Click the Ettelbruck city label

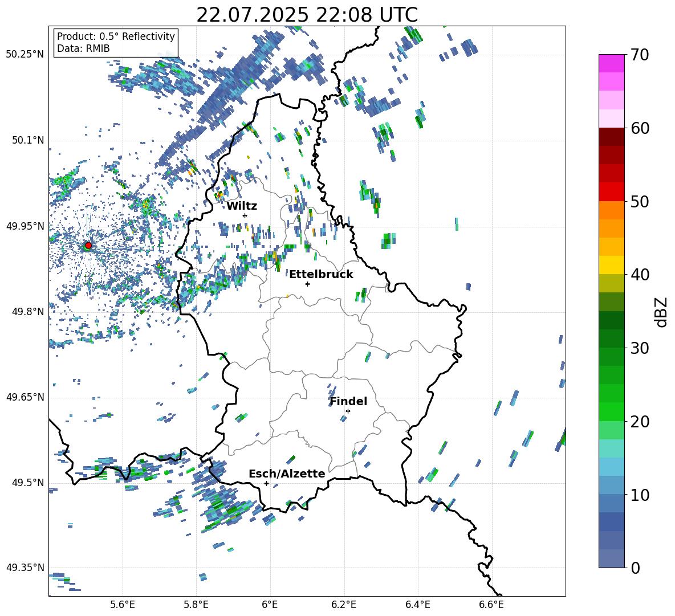(321, 275)
